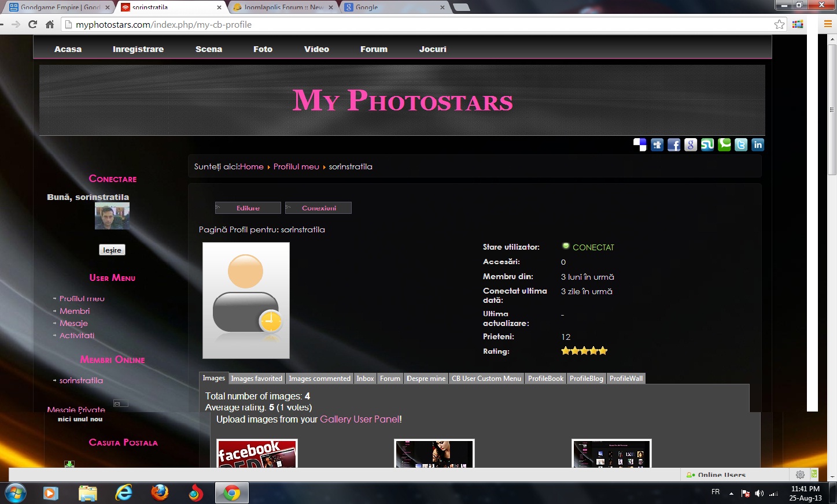Go to browser home page
The image size is (837, 504).
[50, 24]
